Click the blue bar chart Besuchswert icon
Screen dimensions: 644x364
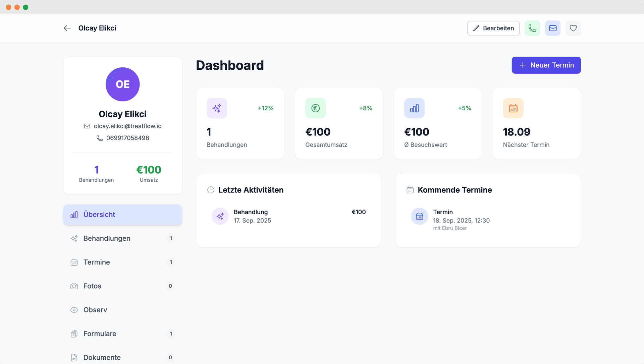pyautogui.click(x=414, y=108)
